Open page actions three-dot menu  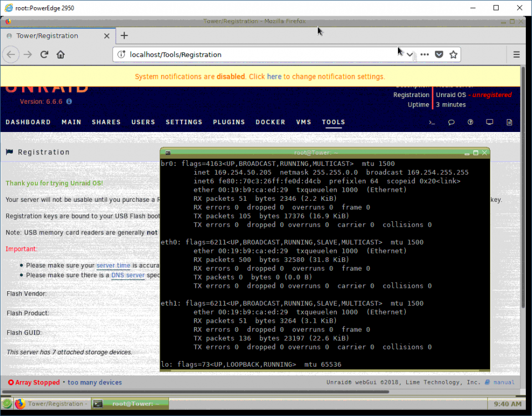click(424, 54)
